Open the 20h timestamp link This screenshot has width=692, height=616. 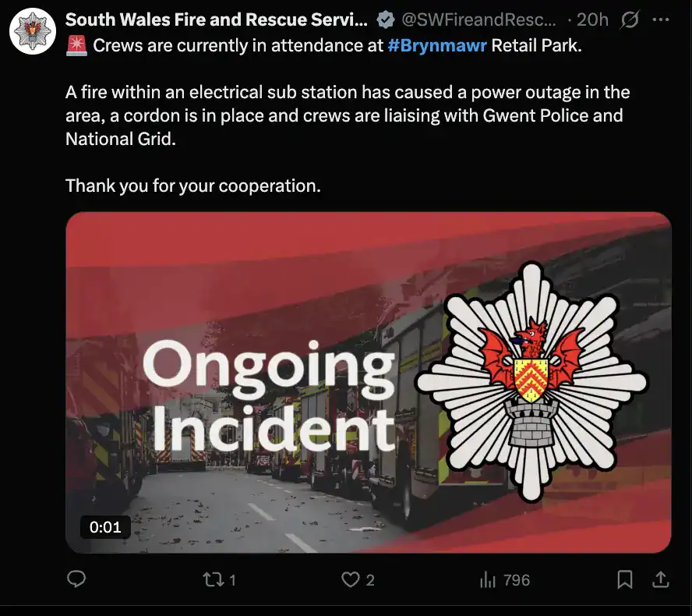pos(592,19)
